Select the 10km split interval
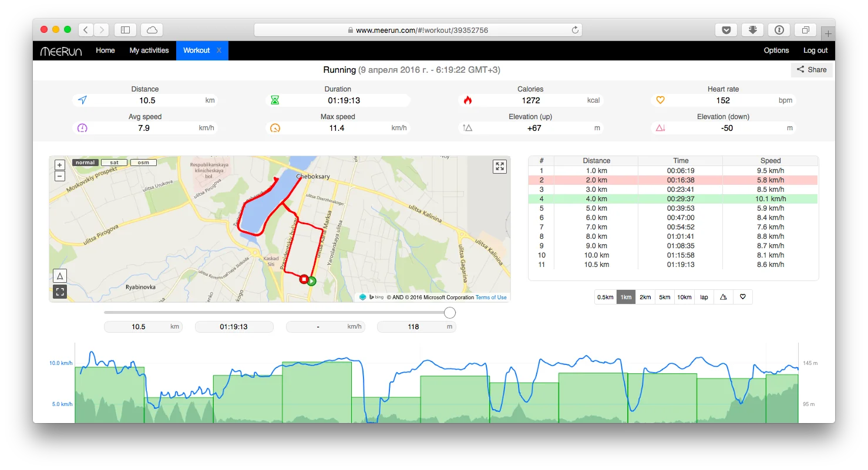 684,297
